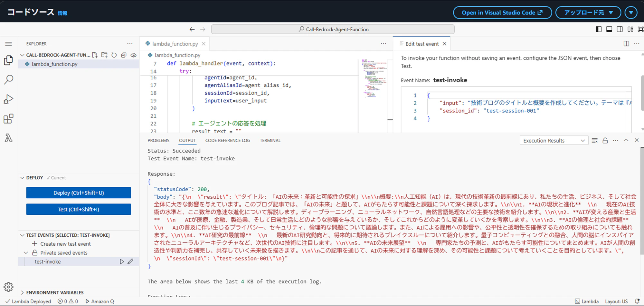Image resolution: width=644 pixels, height=306 pixels.
Task: Click Lambda Deployed status bar entry
Action: pos(28,301)
